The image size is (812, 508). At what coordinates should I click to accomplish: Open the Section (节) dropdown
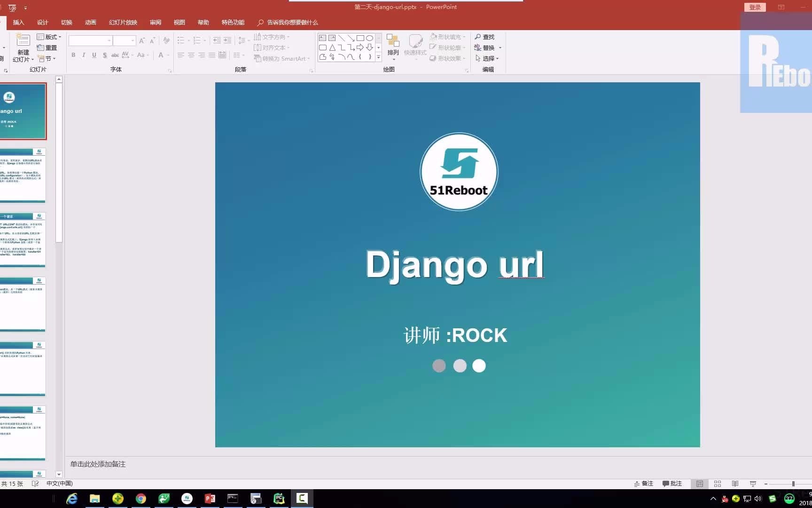(x=47, y=58)
